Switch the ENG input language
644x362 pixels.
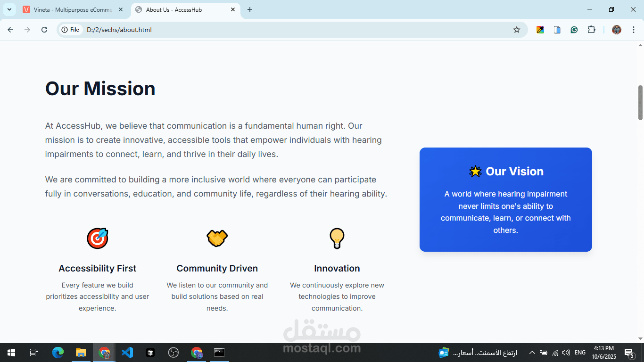point(580,353)
